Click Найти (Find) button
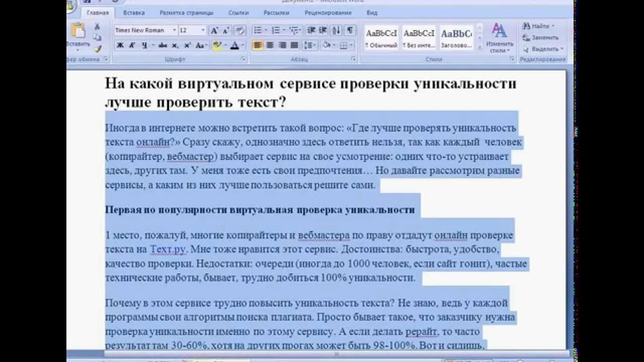This screenshot has height=362, width=644. coord(539,26)
